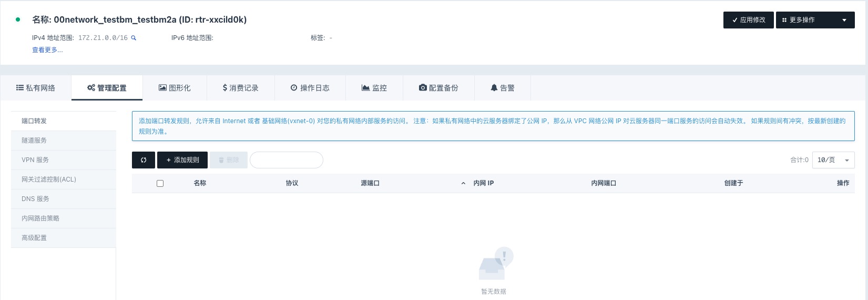The width and height of the screenshot is (868, 300).
Task: Click the search input field
Action: [x=287, y=160]
